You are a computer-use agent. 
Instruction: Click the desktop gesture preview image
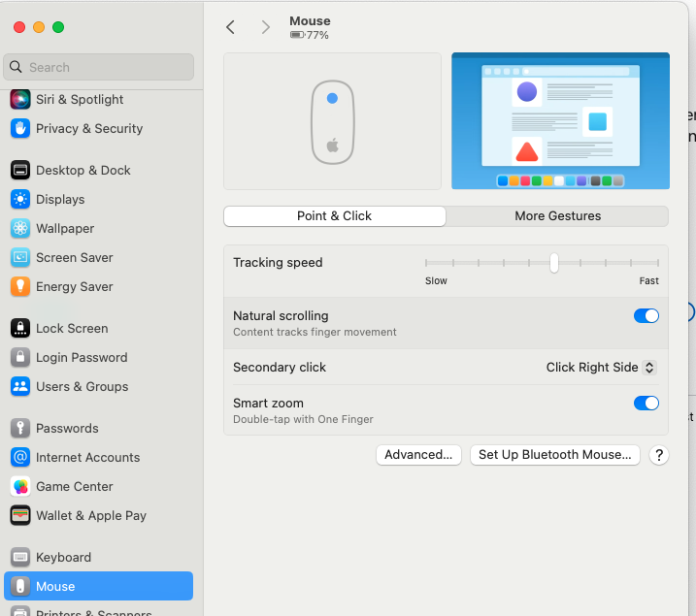coord(560,121)
